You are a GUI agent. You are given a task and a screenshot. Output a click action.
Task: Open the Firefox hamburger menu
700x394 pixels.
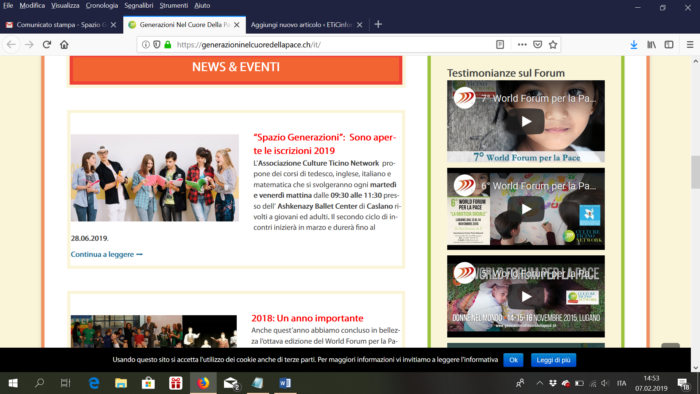(x=690, y=45)
